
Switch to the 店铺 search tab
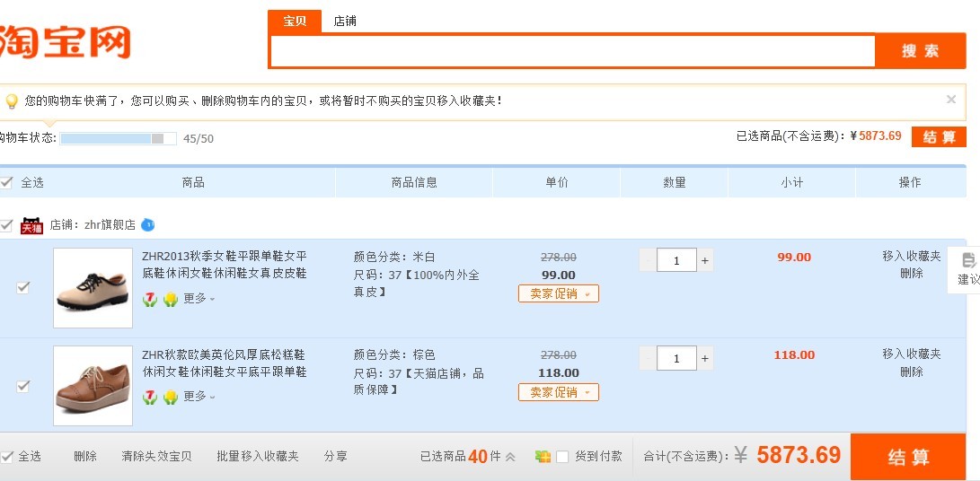(x=345, y=21)
